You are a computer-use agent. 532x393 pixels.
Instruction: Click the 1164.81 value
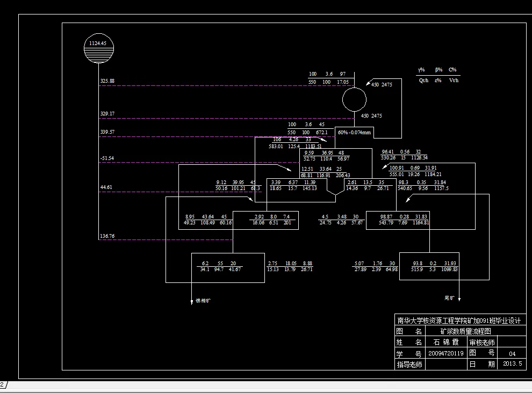(x=421, y=223)
